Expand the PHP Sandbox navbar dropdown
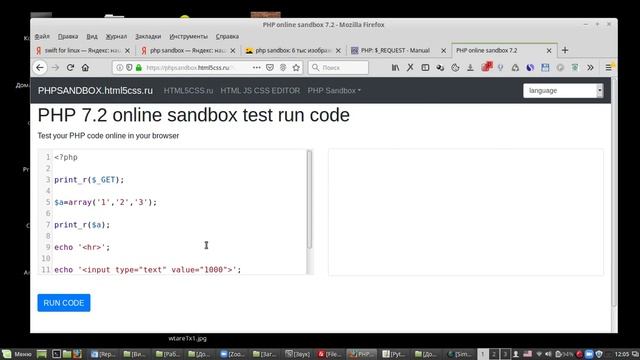Viewport: 640px width, 360px height. click(334, 91)
